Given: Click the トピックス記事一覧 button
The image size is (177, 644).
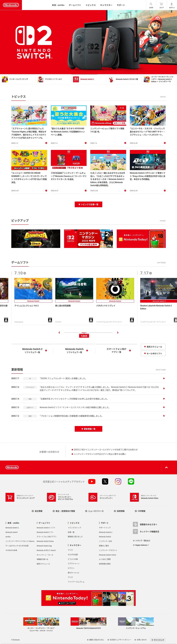Looking at the screenshot, I should coord(88,204).
